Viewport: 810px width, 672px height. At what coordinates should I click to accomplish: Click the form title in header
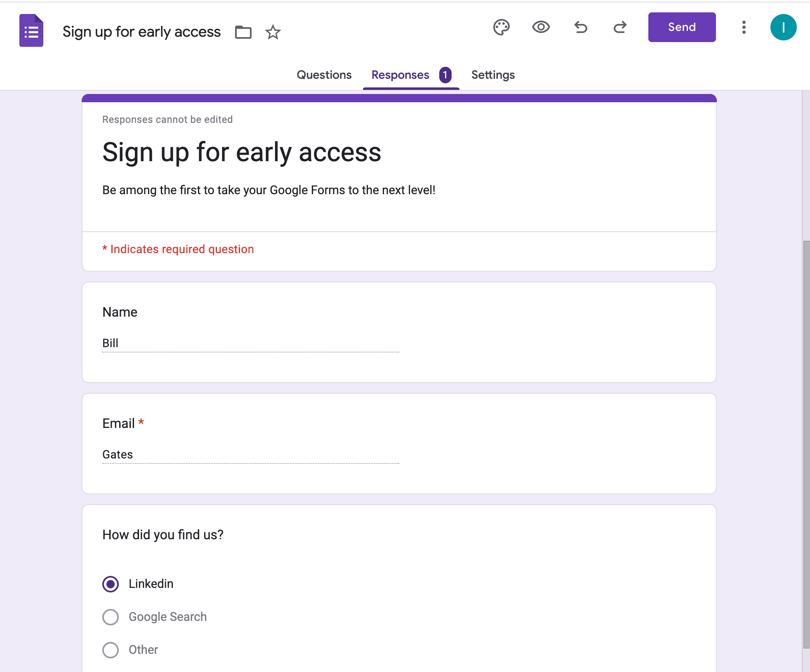141,32
